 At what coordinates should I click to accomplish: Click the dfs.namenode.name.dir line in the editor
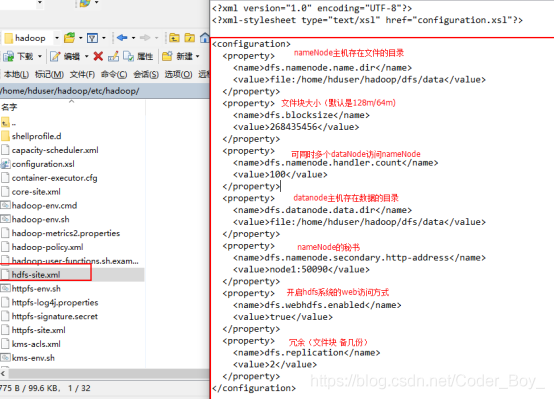(x=322, y=68)
